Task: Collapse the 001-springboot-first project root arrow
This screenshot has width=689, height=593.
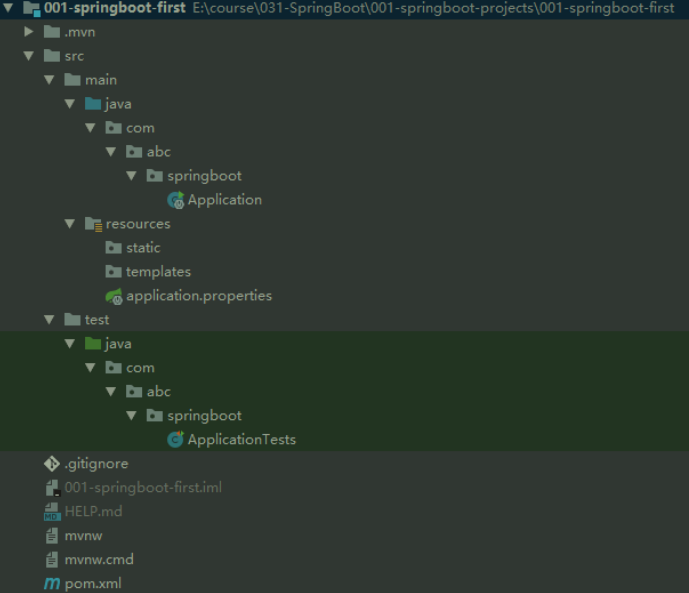Action: pyautogui.click(x=8, y=7)
